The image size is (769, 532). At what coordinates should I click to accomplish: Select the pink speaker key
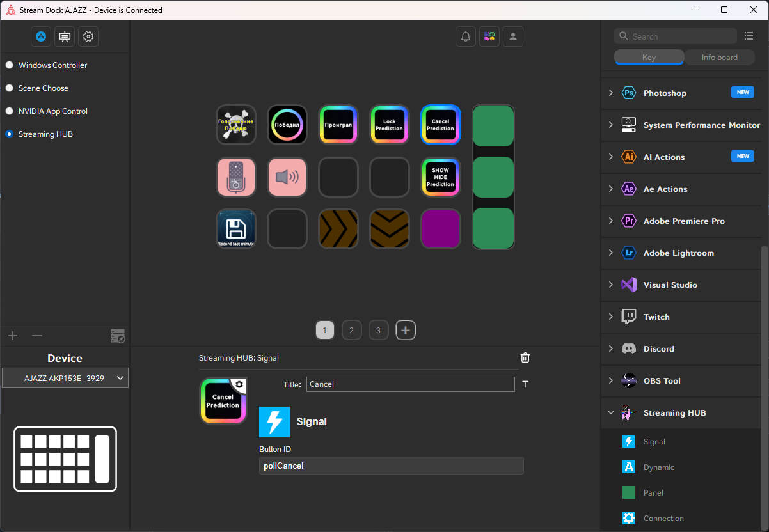287,177
